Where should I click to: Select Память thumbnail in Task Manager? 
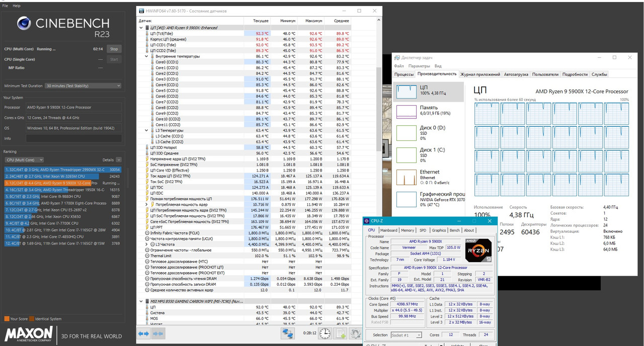[406, 112]
